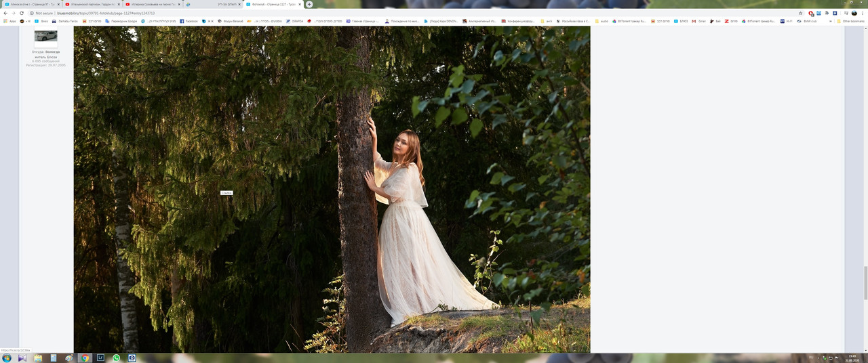This screenshot has width=868, height=363.
Task: Switch to the Итальянский партизан YouTube tab
Action: click(92, 4)
